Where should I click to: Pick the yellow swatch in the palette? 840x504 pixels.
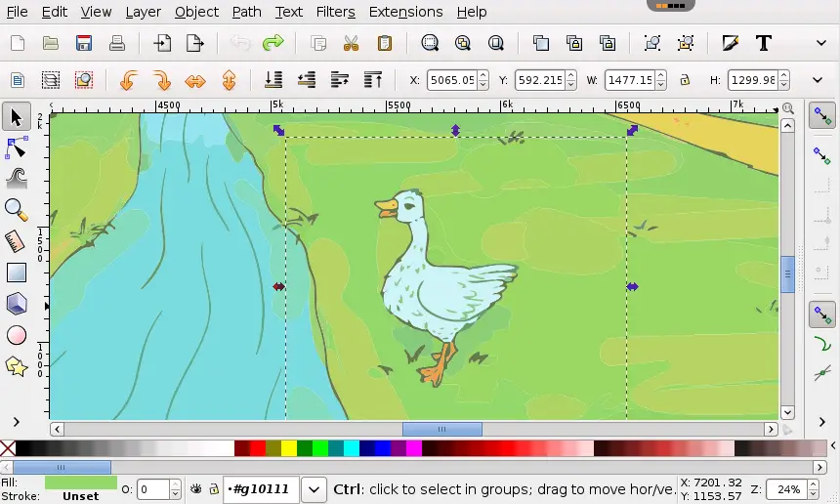click(x=289, y=448)
